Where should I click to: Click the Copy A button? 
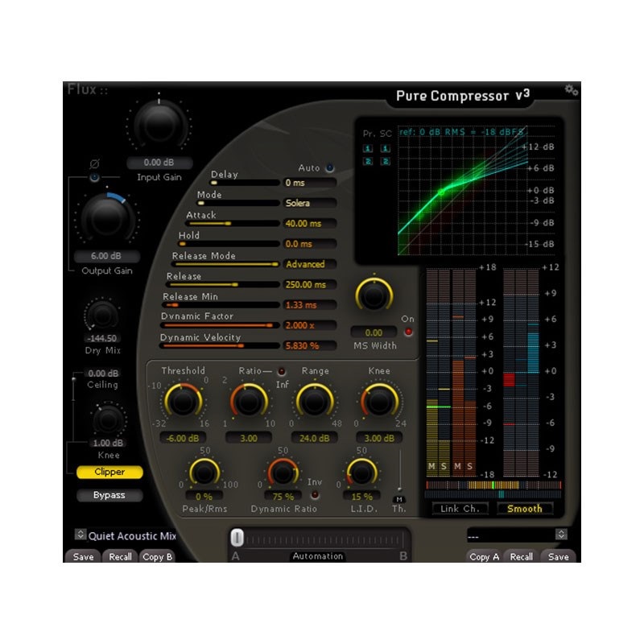click(485, 556)
